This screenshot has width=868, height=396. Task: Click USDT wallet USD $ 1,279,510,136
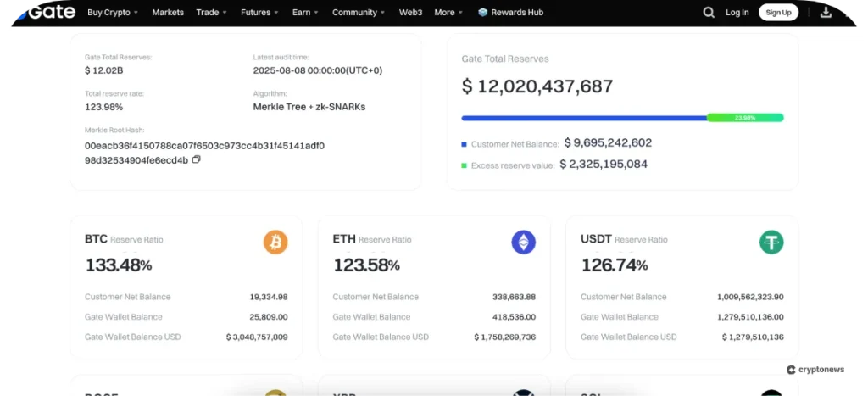pos(753,337)
